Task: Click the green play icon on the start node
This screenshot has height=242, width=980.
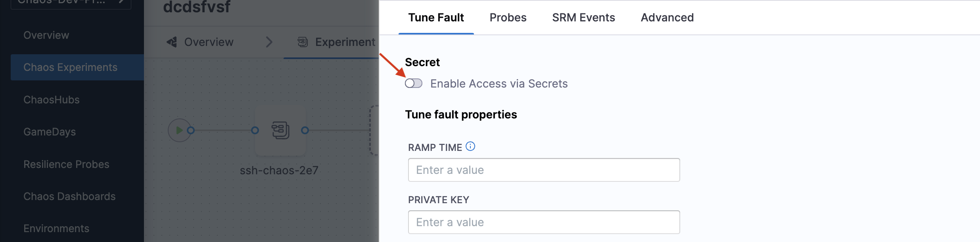Action: click(179, 130)
